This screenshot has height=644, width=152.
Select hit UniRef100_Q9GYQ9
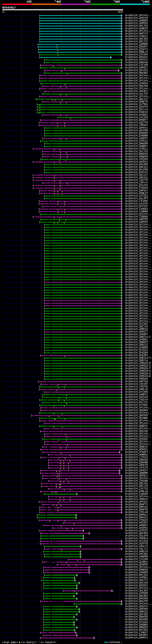[136, 431]
